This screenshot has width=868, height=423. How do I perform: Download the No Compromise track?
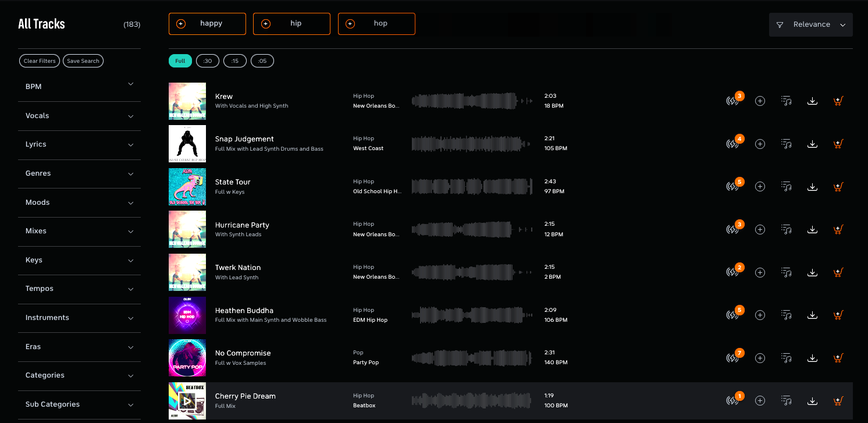point(812,358)
